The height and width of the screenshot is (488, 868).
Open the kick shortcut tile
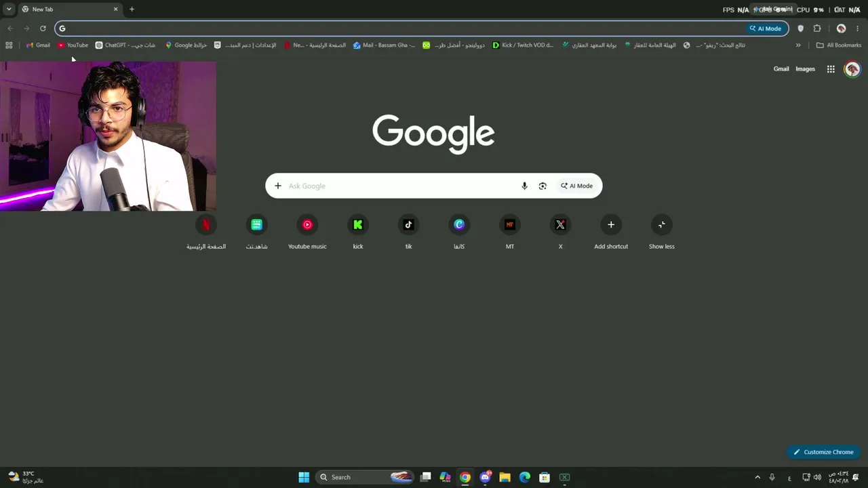[x=358, y=225]
